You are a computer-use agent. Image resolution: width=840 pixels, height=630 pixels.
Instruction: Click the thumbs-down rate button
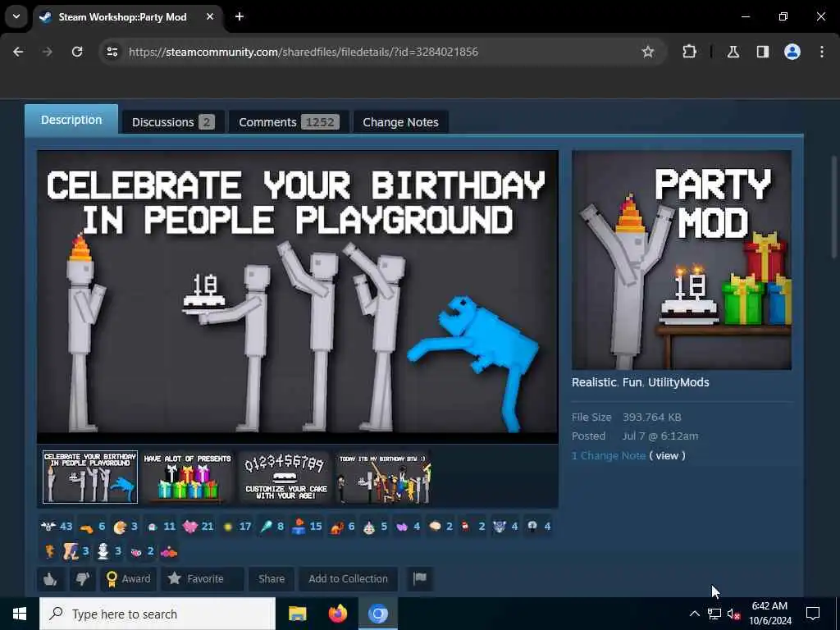pyautogui.click(x=82, y=578)
